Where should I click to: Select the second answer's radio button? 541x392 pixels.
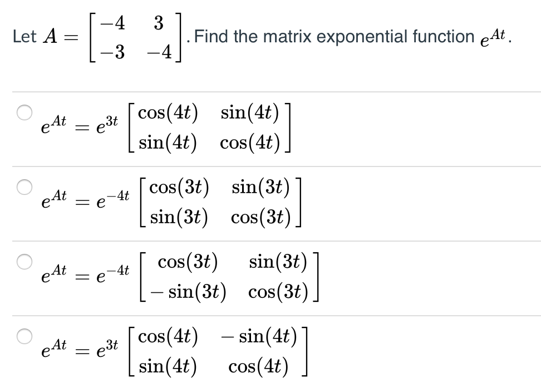(x=23, y=188)
